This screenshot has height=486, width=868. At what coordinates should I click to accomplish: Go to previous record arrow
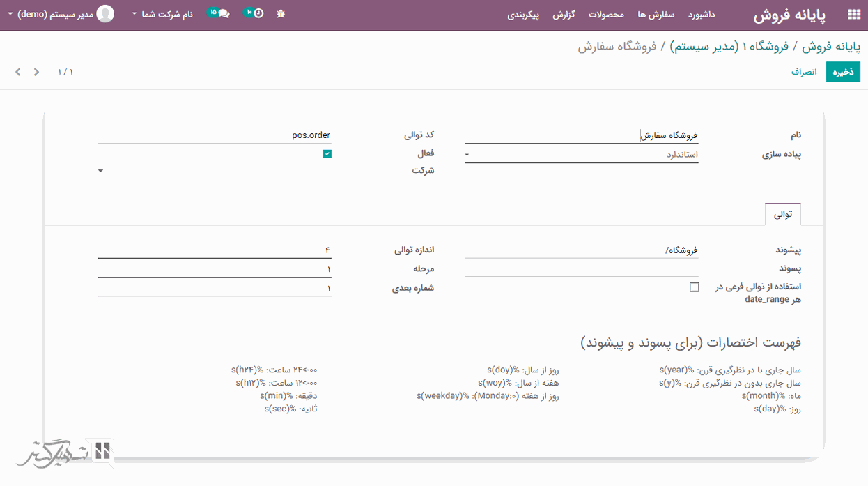[x=37, y=72]
